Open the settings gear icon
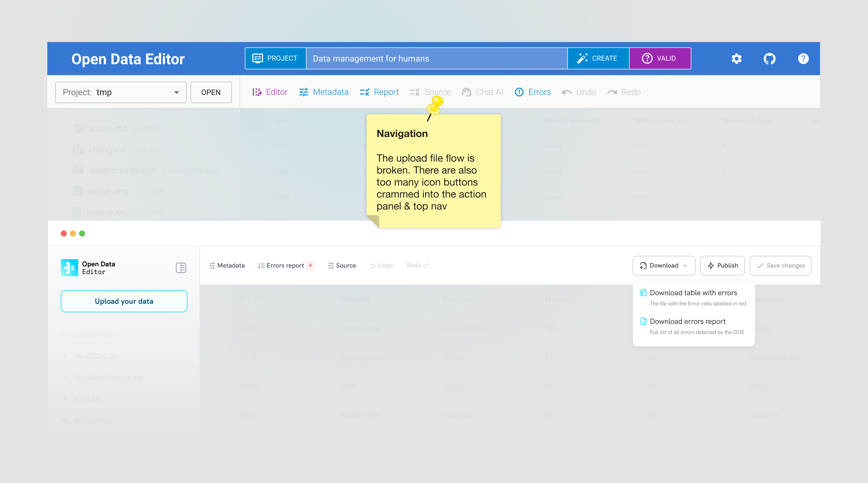 point(736,59)
